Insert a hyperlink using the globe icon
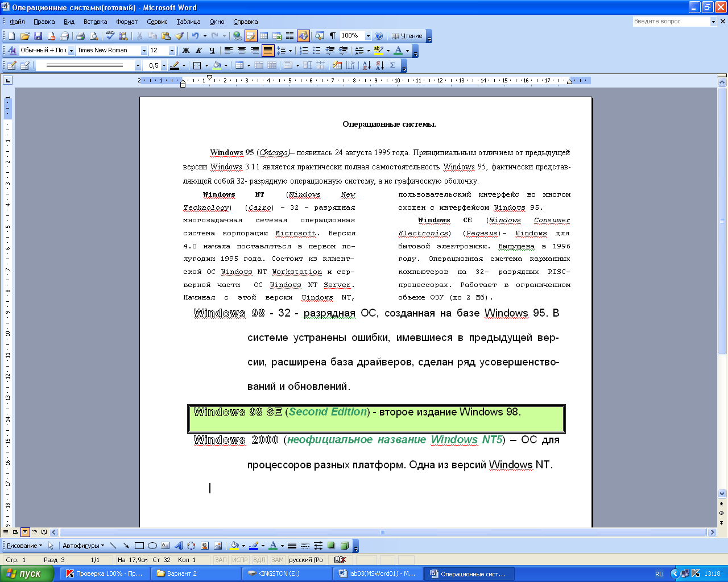Screen dimensions: 728x582 pyautogui.click(x=237, y=36)
